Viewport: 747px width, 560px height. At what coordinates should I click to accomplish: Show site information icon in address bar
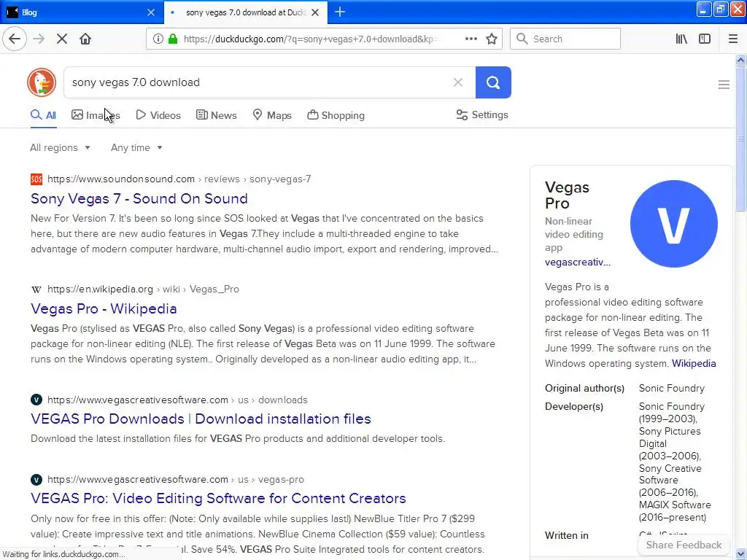(x=158, y=39)
